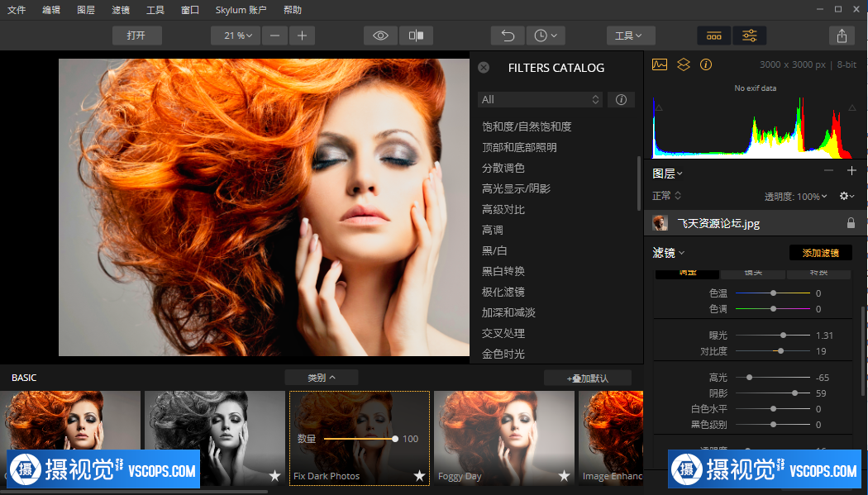The image size is (868, 495).
Task: Click zoom in plus button
Action: point(302,36)
